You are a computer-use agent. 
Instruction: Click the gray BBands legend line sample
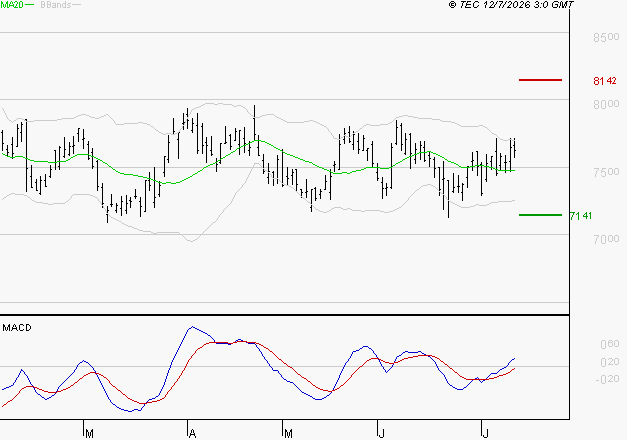(x=76, y=5)
